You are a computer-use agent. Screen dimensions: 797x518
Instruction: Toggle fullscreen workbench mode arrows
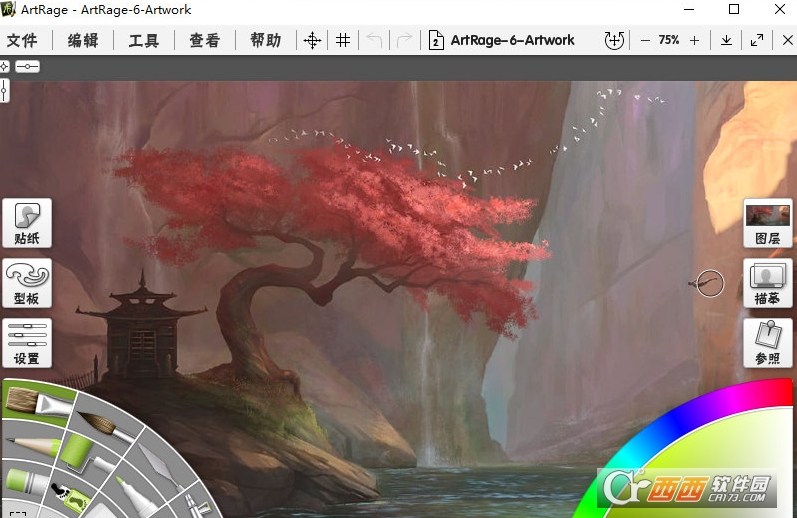click(x=757, y=40)
